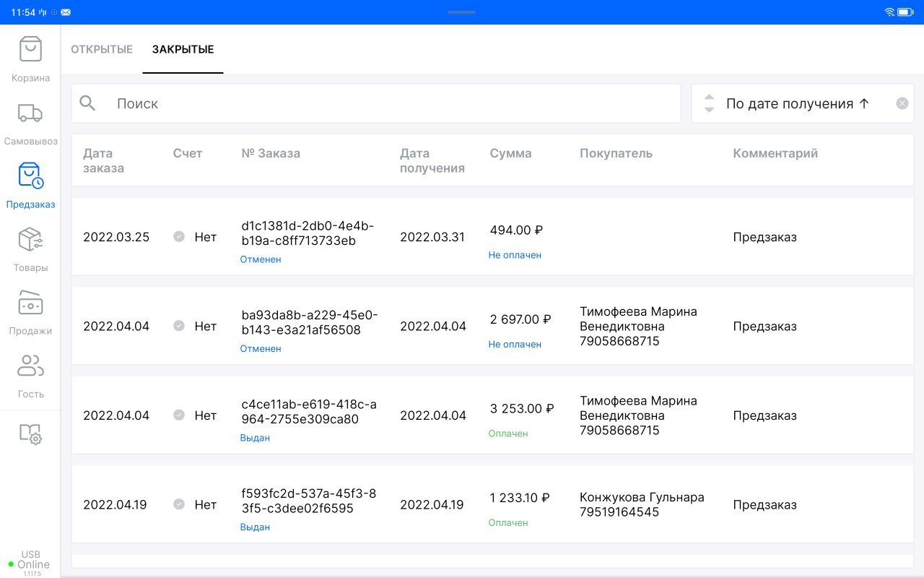Click the check icon for order c4ce11ab
Screen dimensions: 924x578
tap(179, 415)
